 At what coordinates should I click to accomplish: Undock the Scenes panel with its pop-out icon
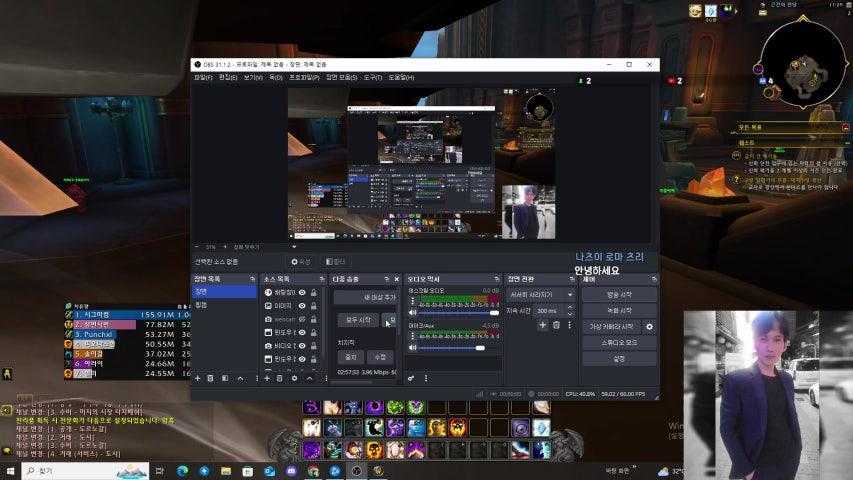[252, 279]
